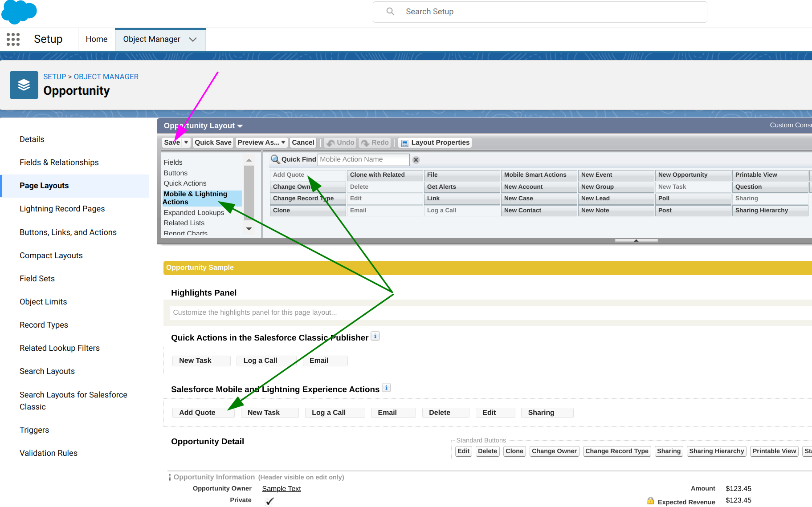Select Buttons in the palette list
Viewport: 812px width, 507px height.
coord(175,173)
